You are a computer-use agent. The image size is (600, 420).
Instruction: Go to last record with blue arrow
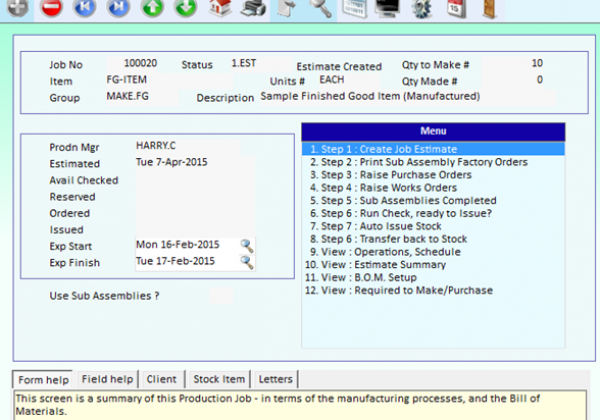[x=118, y=8]
